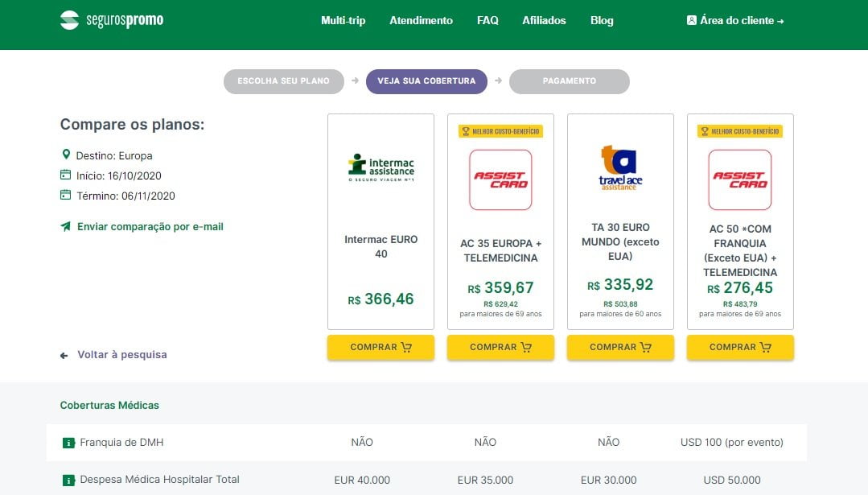
Task: Go to the Atendimento page
Action: tap(421, 21)
